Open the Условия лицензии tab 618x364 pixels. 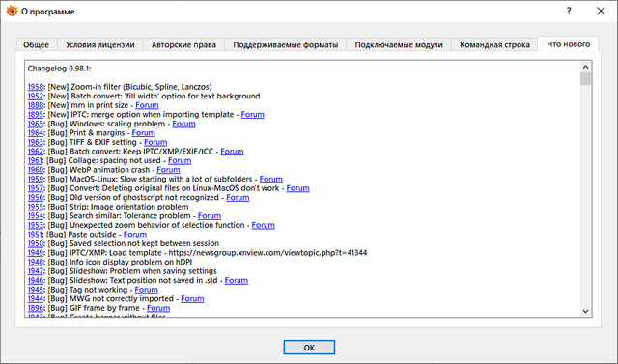(x=100, y=45)
